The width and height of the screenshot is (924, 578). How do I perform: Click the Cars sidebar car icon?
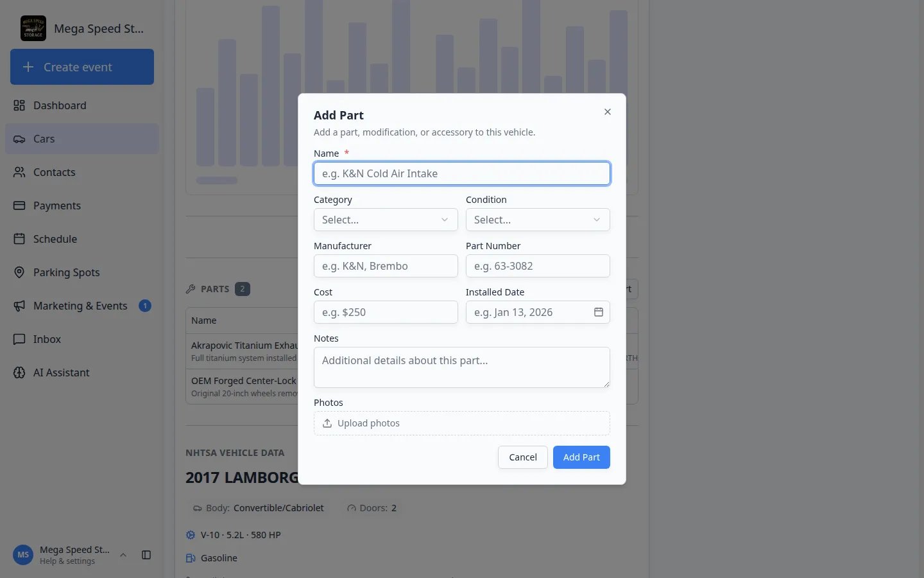pos(19,139)
